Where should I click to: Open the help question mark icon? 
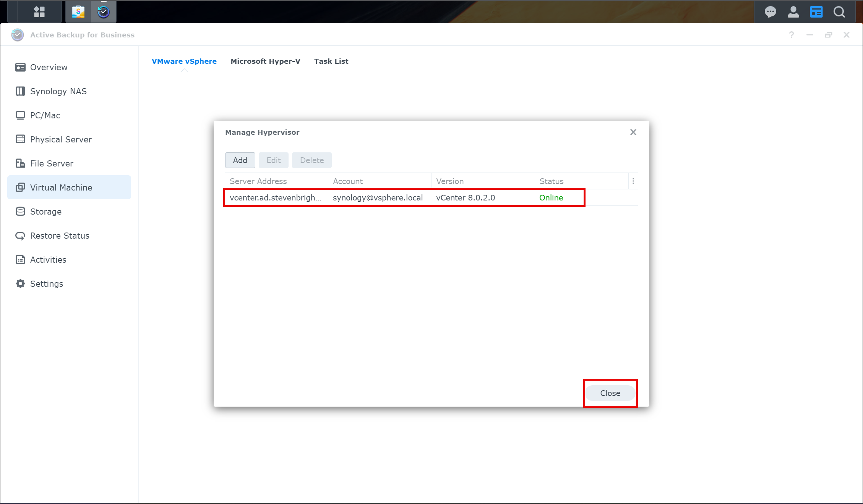click(792, 35)
